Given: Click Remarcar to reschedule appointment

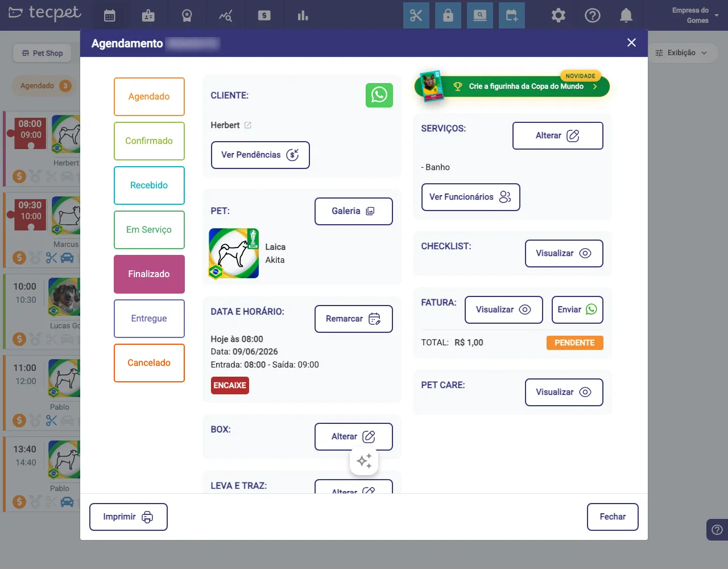Looking at the screenshot, I should point(354,319).
